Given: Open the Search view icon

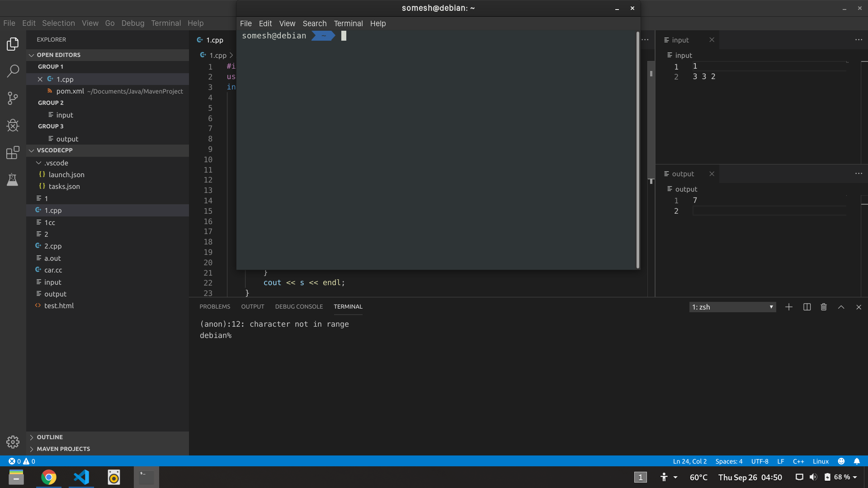Looking at the screenshot, I should coord(13,71).
